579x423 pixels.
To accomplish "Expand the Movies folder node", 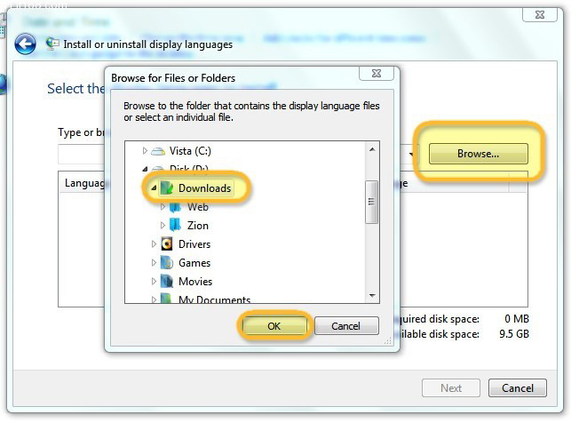I will pos(154,281).
